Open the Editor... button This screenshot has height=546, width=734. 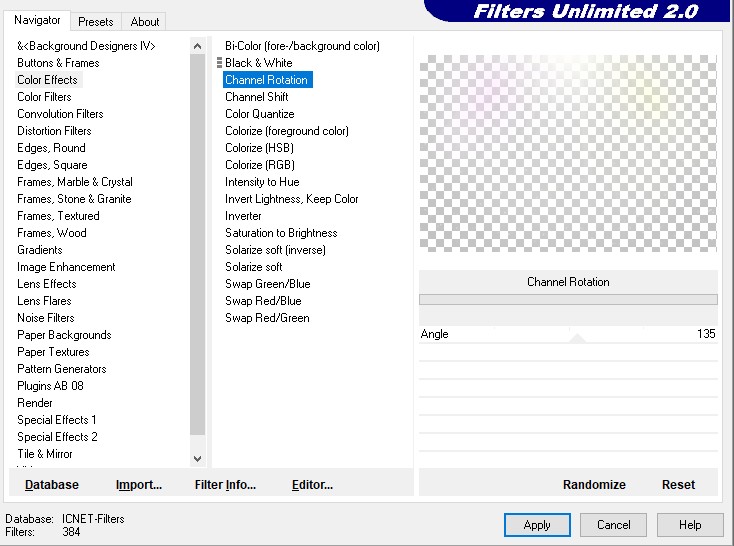[312, 485]
